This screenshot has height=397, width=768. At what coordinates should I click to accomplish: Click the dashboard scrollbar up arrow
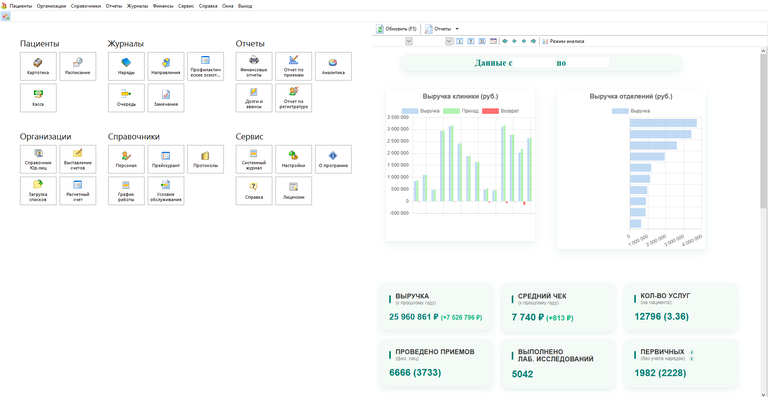(764, 50)
